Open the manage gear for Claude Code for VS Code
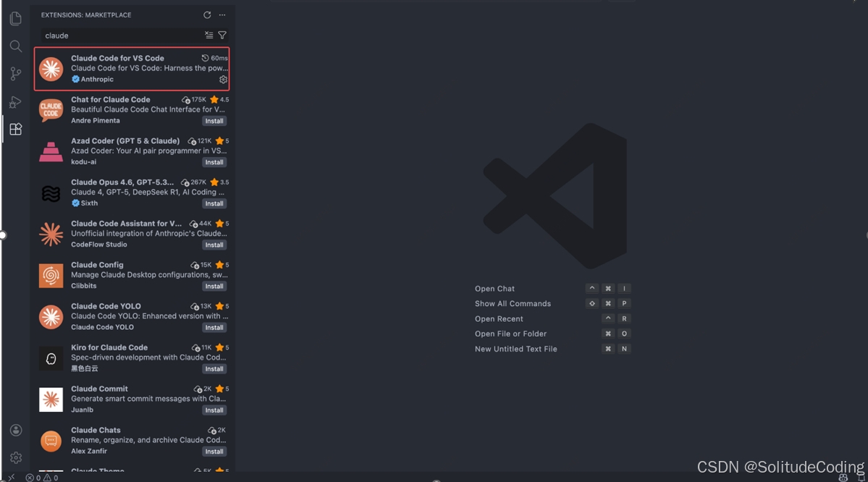This screenshot has height=482, width=868. pyautogui.click(x=223, y=80)
